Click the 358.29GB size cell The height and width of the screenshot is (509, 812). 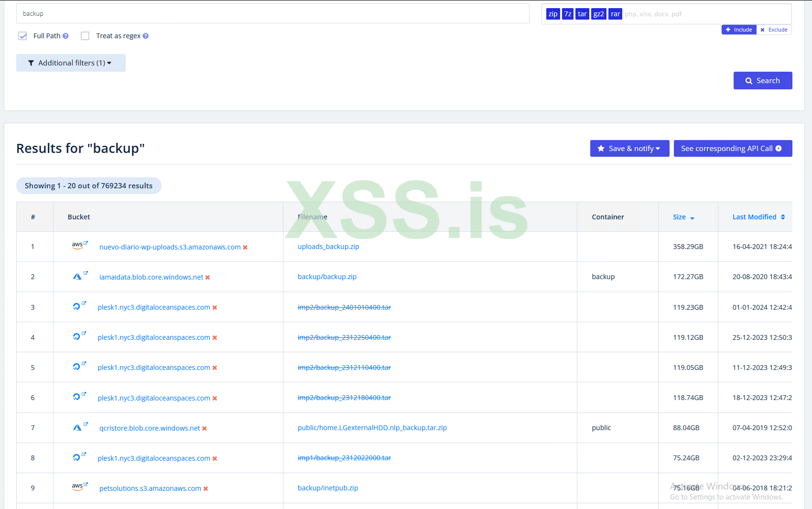(688, 247)
